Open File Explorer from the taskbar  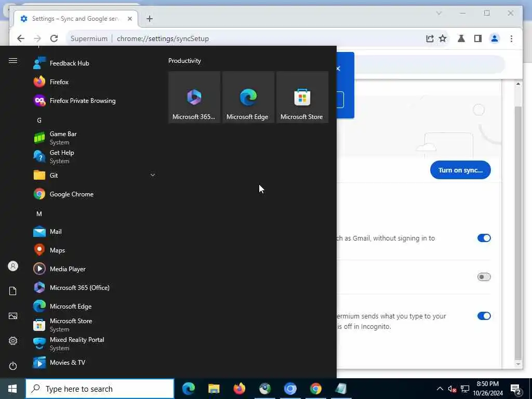[x=214, y=389]
